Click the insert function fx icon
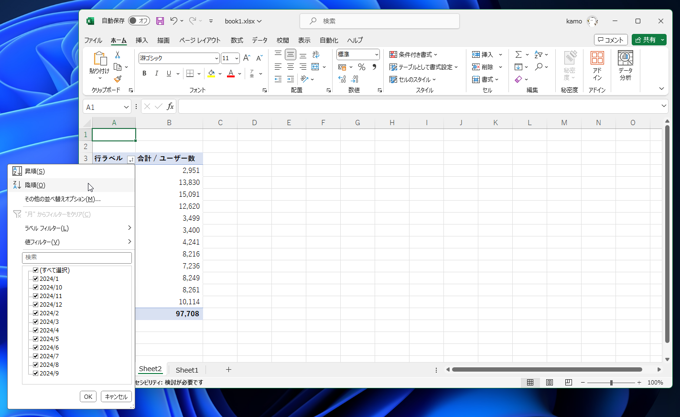This screenshot has width=680, height=417. 170,106
